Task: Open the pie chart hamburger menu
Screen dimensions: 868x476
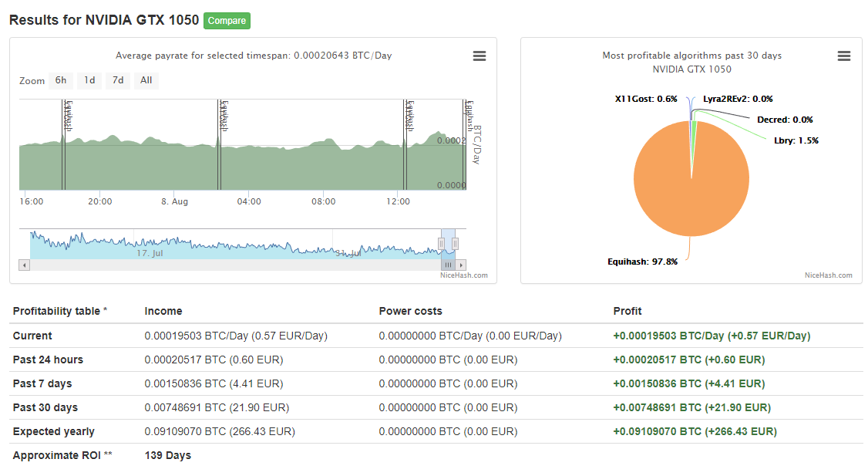Action: (x=843, y=56)
